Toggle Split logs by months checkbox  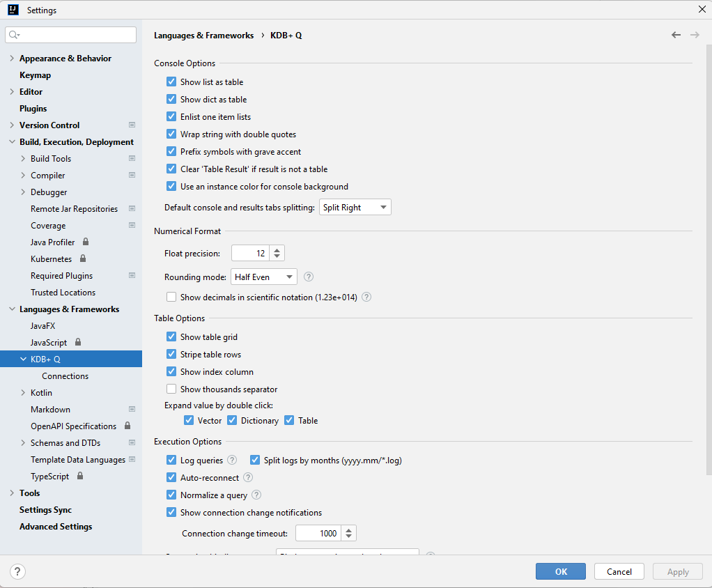click(255, 460)
